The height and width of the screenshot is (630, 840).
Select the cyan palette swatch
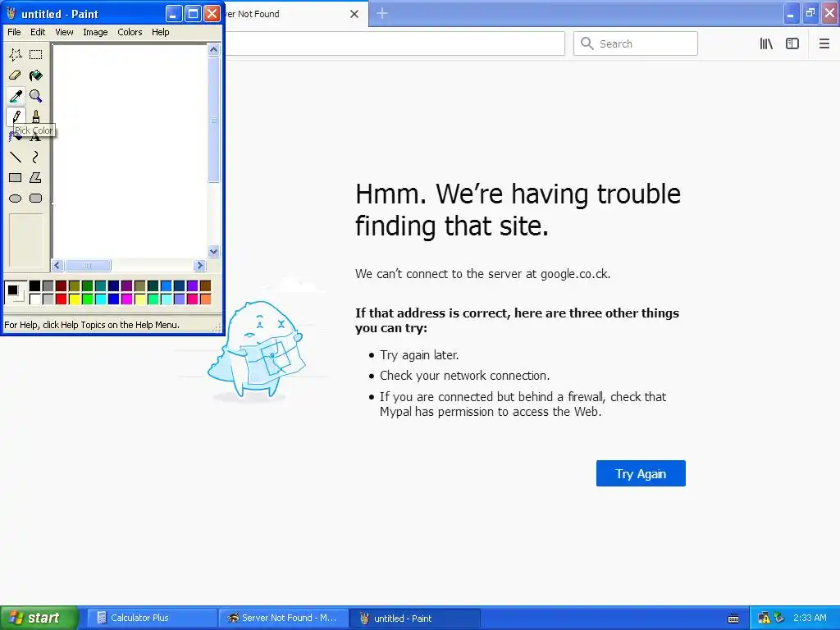tap(101, 299)
